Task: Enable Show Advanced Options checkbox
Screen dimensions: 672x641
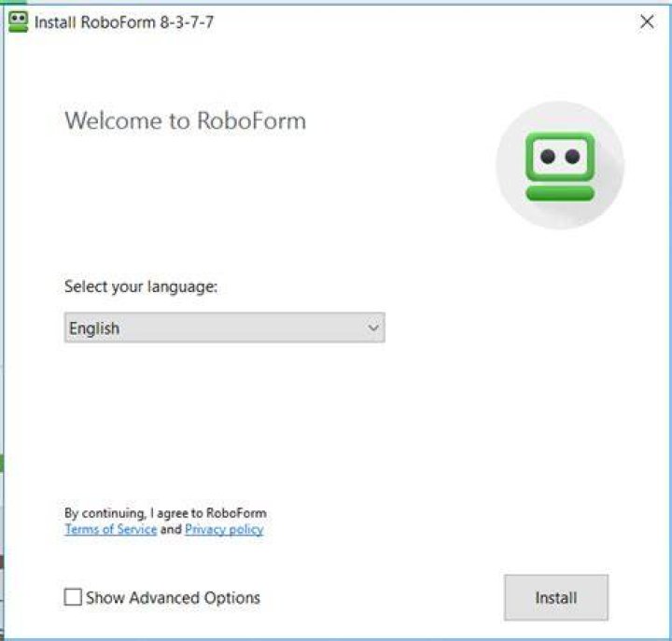Action: coord(73,596)
